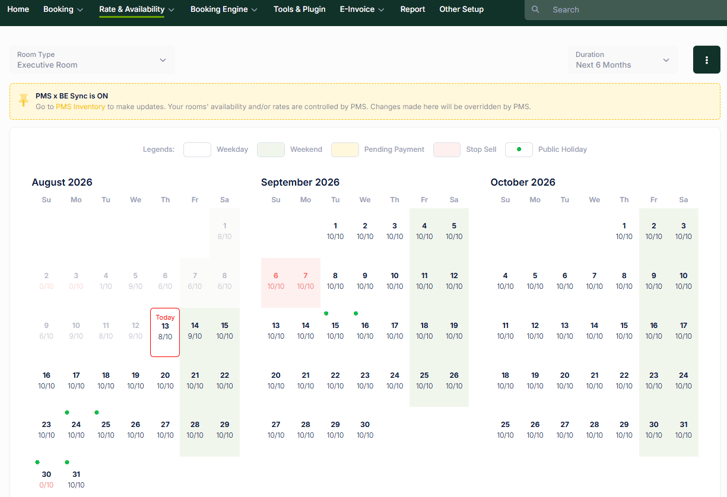Select September 22 date cell

tap(335, 380)
